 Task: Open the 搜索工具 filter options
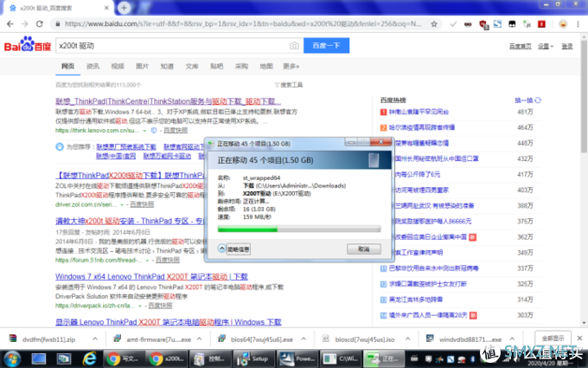pos(289,85)
